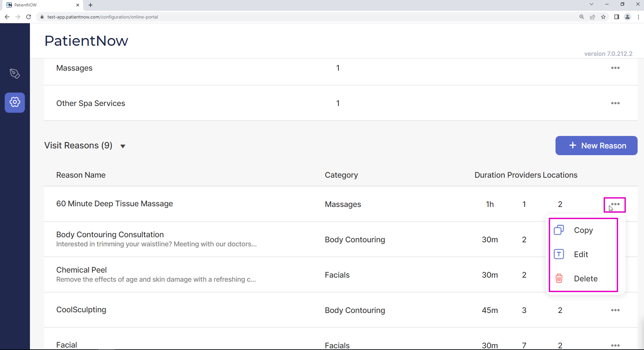The image size is (644, 350).
Task: Open the Chrome three-dot menu
Action: tap(638, 17)
